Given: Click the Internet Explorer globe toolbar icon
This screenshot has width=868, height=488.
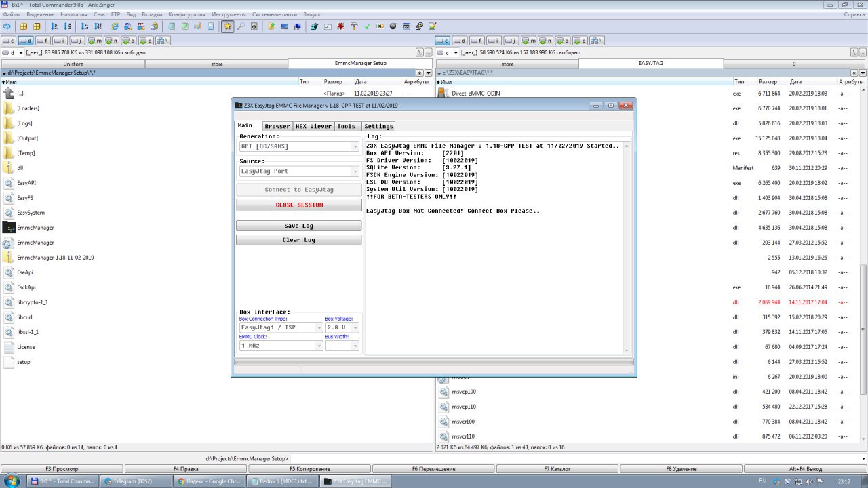Looking at the screenshot, I should coord(115,26).
